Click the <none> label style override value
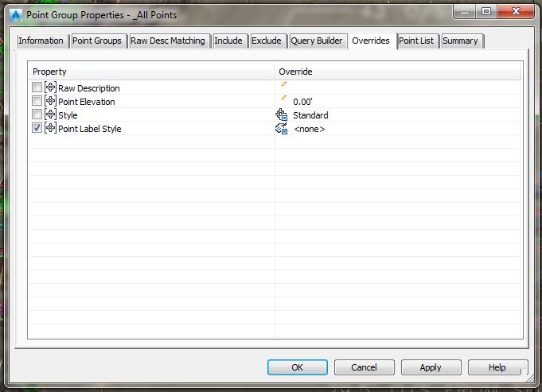 310,129
